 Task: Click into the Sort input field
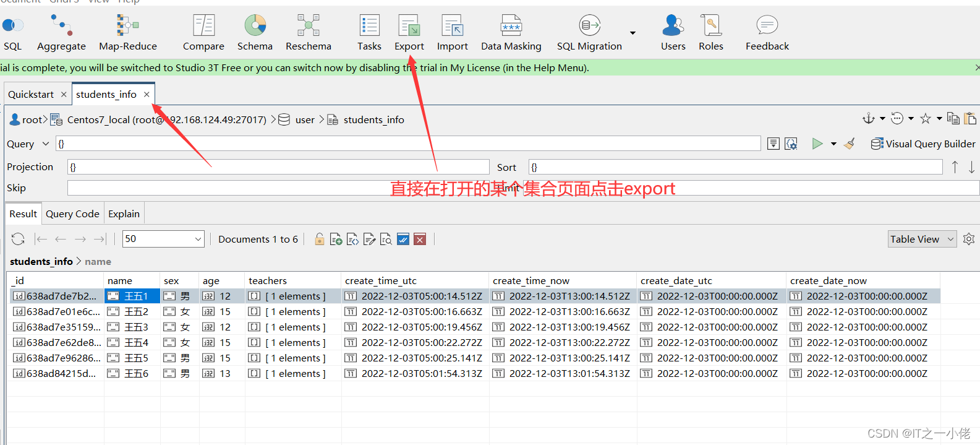point(736,167)
